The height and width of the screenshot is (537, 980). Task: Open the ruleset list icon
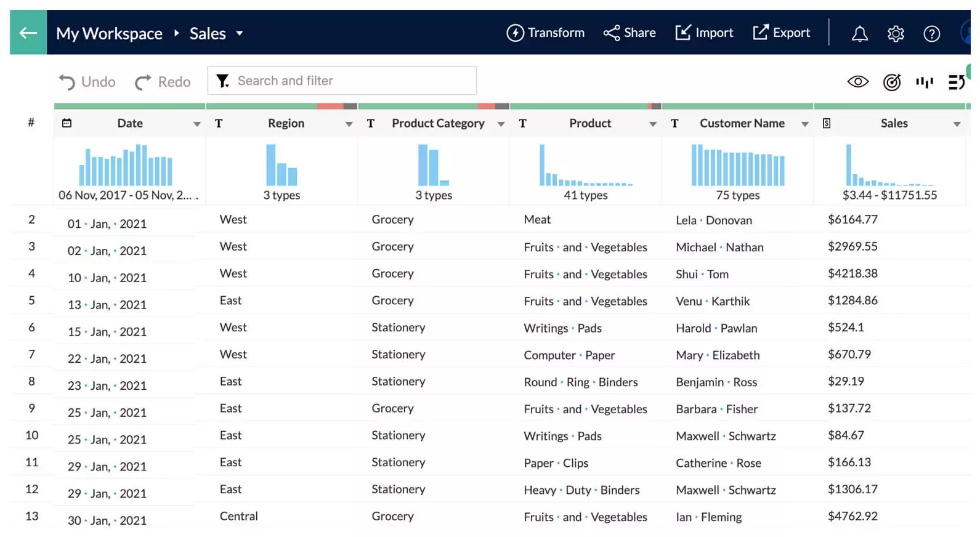tap(956, 82)
